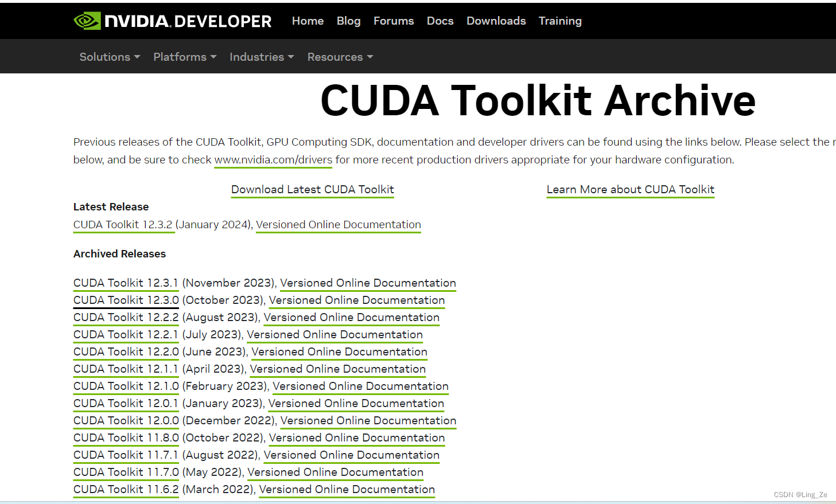This screenshot has height=504, width=836.
Task: Expand the Industries dropdown
Action: pos(262,57)
